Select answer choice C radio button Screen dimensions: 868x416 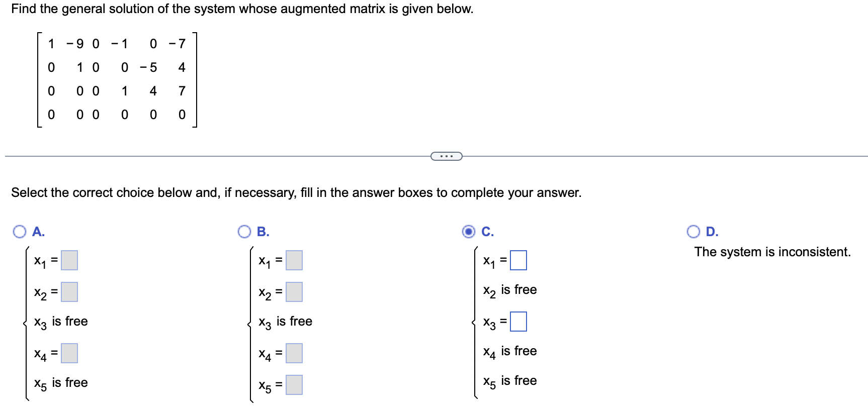[x=468, y=232]
